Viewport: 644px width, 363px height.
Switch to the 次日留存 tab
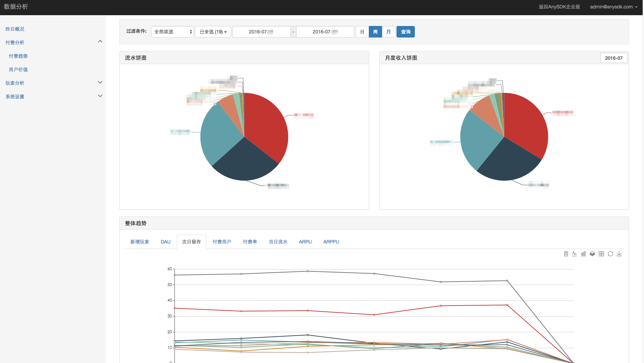coord(192,242)
